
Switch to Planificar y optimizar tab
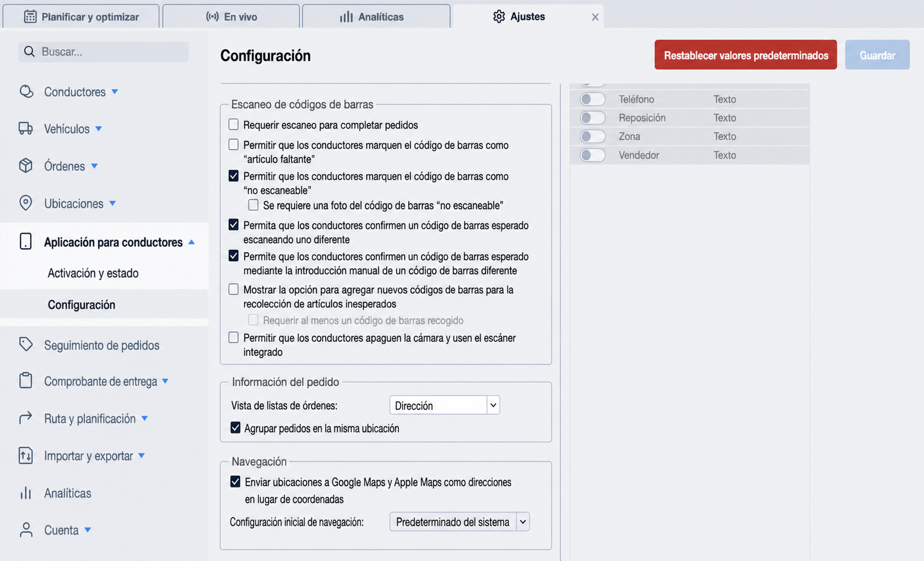pos(81,17)
